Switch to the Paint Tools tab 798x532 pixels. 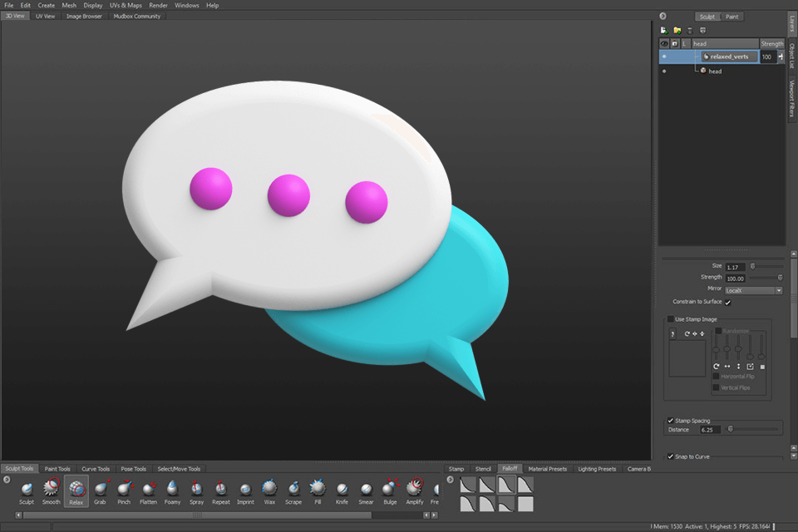pos(57,469)
